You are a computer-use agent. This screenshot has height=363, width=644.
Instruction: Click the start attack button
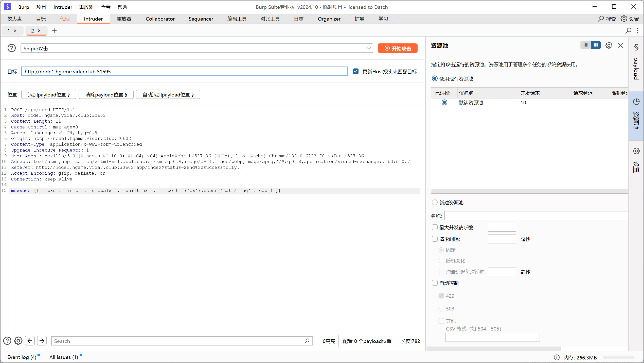click(x=398, y=48)
